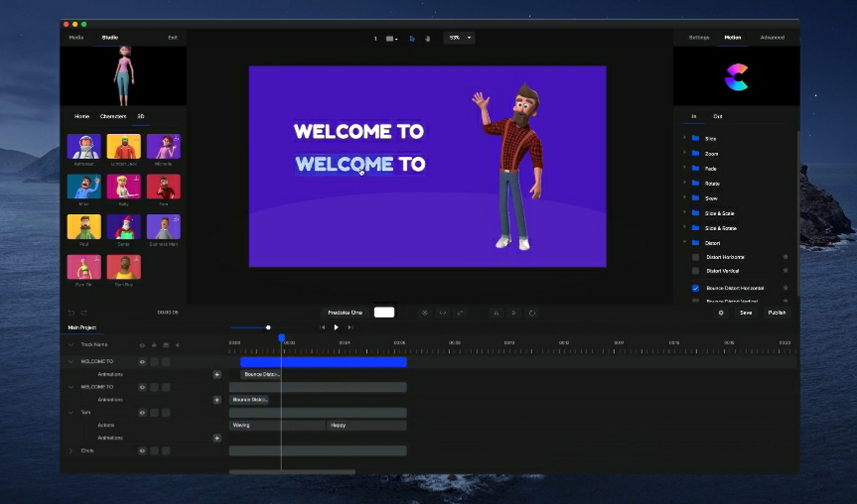857x504 pixels.
Task: Select the hand pan tool
Action: (427, 38)
